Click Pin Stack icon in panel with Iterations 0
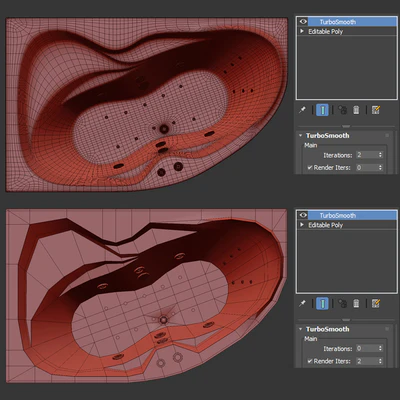 click(302, 303)
